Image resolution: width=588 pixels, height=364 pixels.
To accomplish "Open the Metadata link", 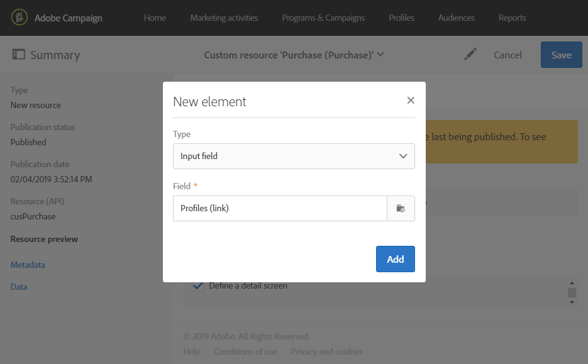I will point(28,265).
